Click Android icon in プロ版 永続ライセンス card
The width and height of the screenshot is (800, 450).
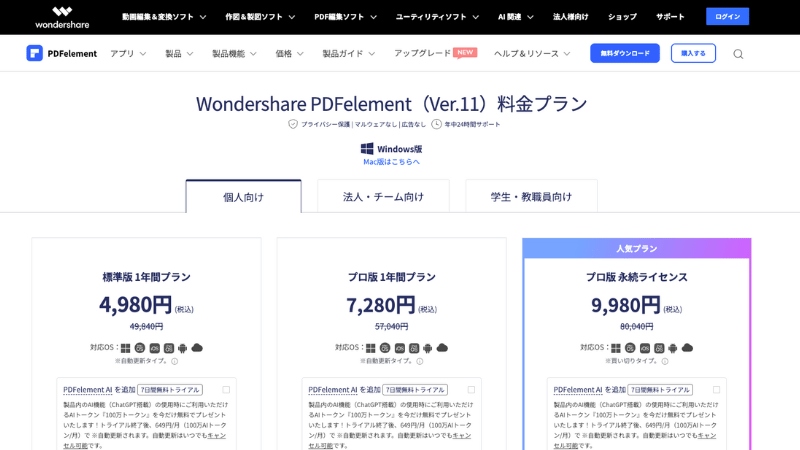[672, 348]
